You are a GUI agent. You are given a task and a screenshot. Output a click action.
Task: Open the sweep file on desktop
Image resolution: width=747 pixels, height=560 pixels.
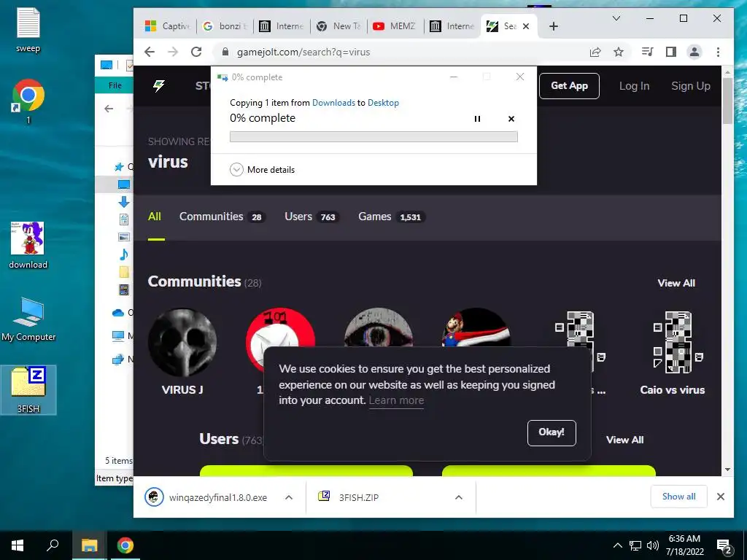tap(28, 29)
